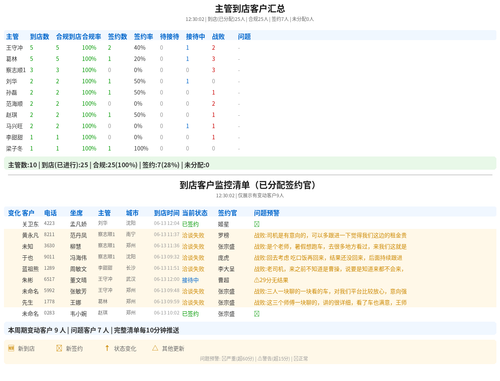Click the 状态变化 up-arrow legend icon
The width and height of the screenshot is (500, 381).
(107, 348)
